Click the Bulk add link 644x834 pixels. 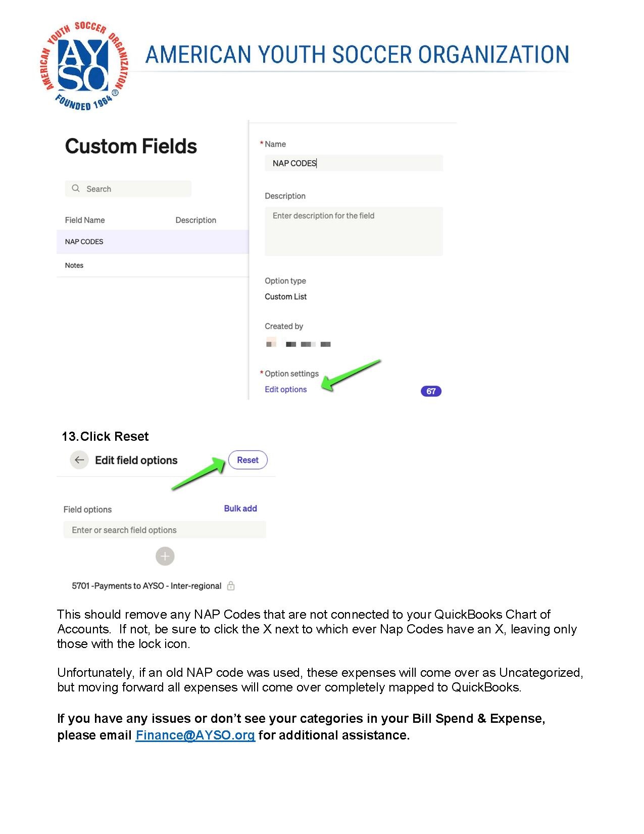tap(240, 508)
